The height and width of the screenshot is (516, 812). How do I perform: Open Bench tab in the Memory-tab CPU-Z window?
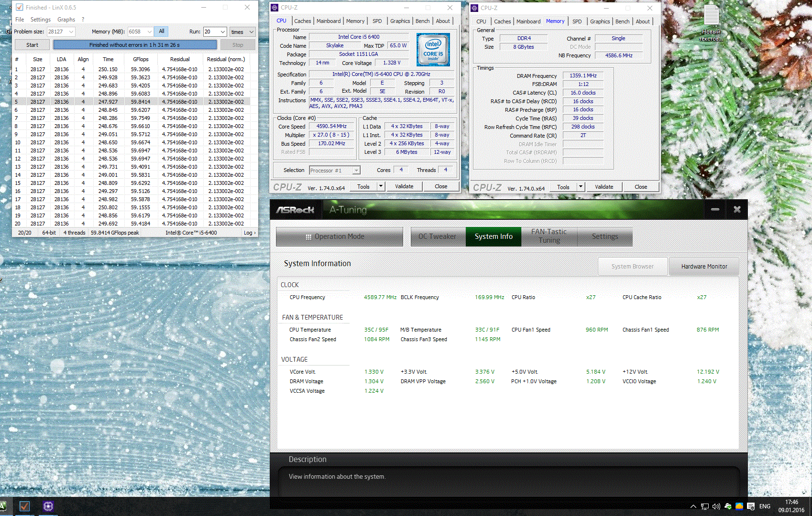(x=622, y=21)
